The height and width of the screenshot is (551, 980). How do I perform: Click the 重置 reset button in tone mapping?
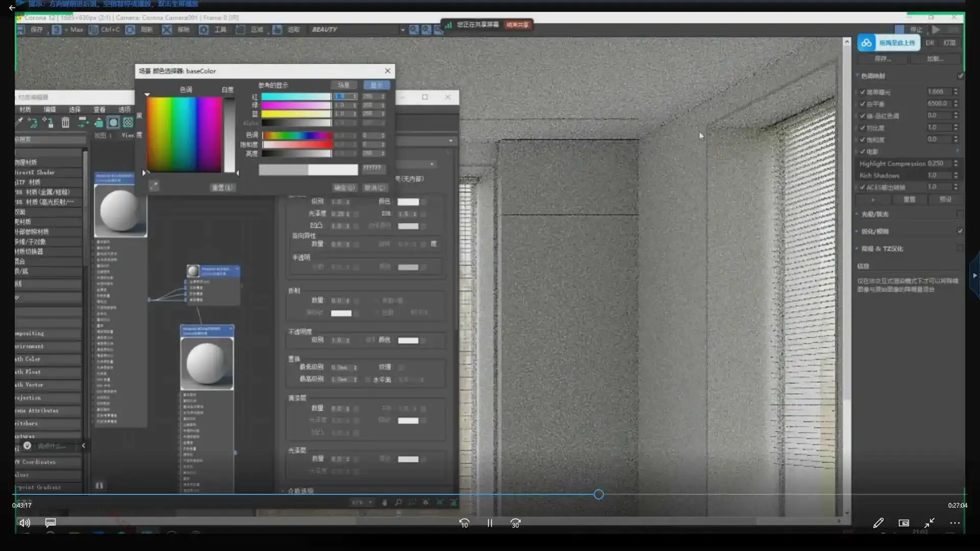point(909,199)
